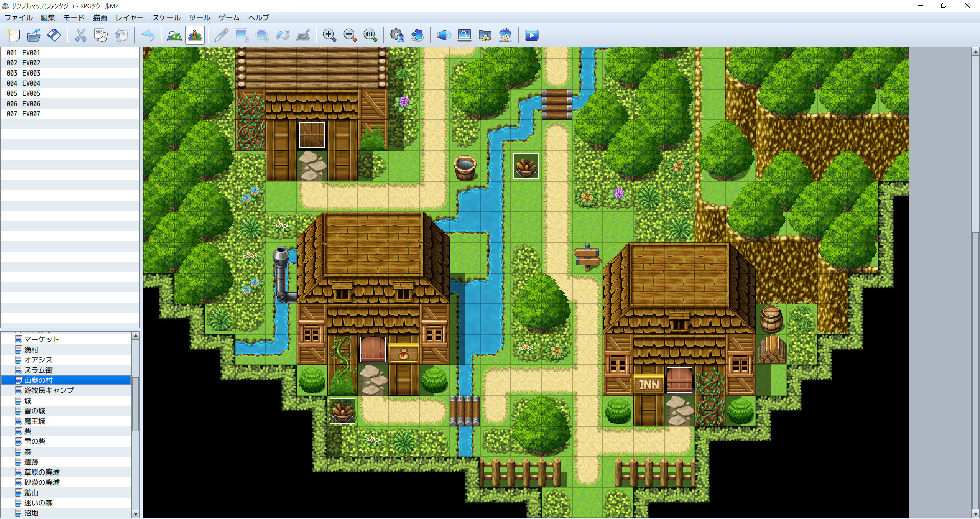The width and height of the screenshot is (980, 519).
Task: Select the Flood Fill tool
Action: point(283,35)
